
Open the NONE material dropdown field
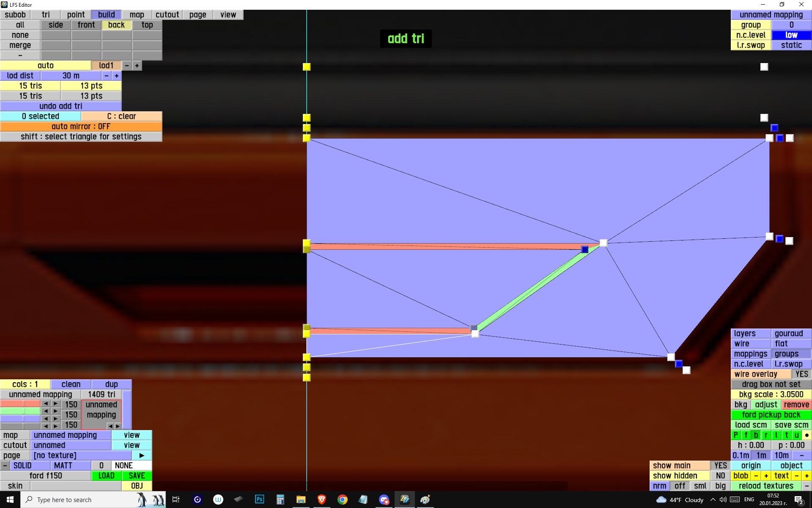[x=132, y=466]
